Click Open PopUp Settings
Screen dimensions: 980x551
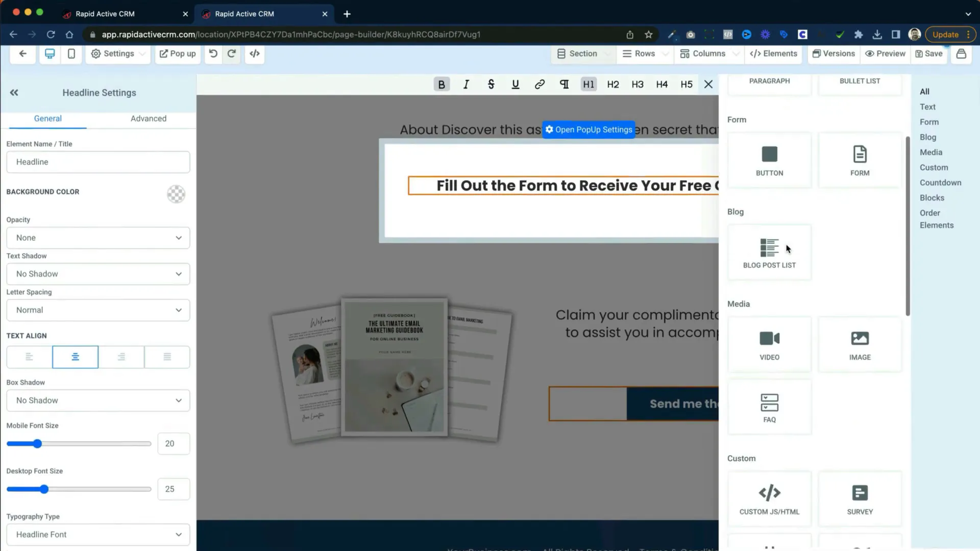589,130
